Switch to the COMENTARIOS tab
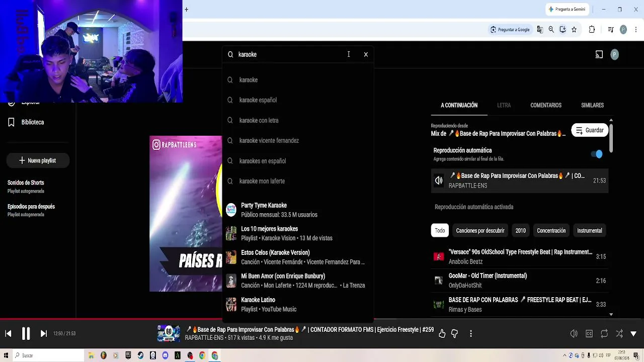The width and height of the screenshot is (644, 362). pos(546,105)
